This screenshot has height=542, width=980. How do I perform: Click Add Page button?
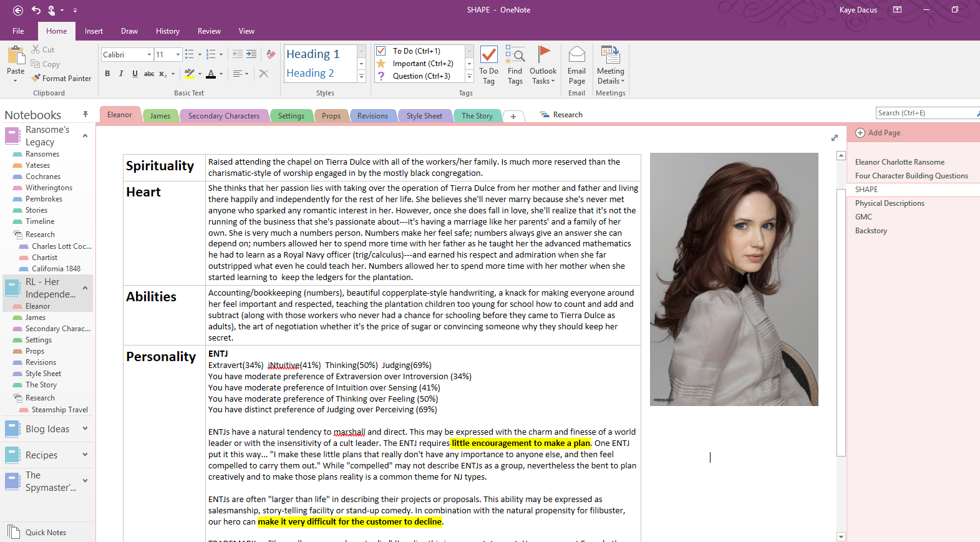coord(878,133)
